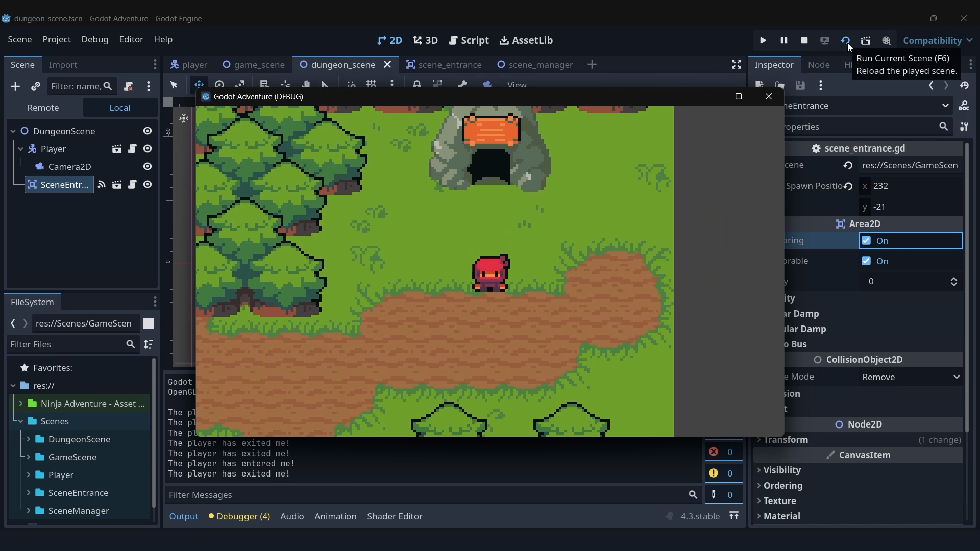Screen dimensions: 980x551
Task: Toggle visibility of Player node
Action: click(x=148, y=149)
